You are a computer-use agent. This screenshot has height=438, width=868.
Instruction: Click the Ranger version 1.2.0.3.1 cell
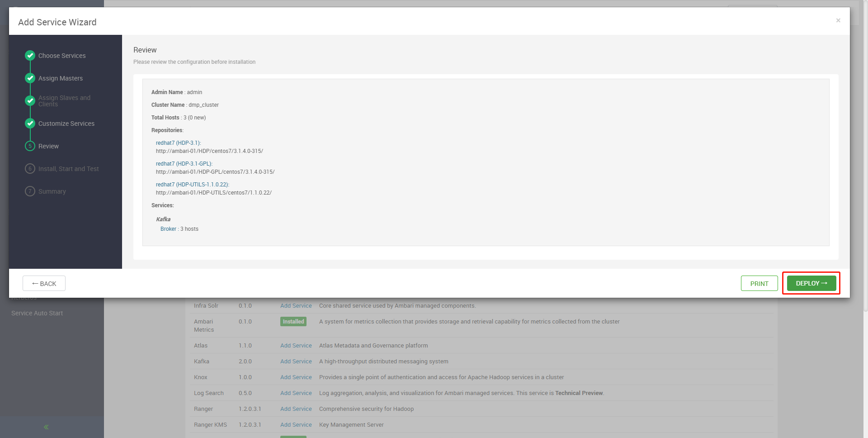pos(250,409)
